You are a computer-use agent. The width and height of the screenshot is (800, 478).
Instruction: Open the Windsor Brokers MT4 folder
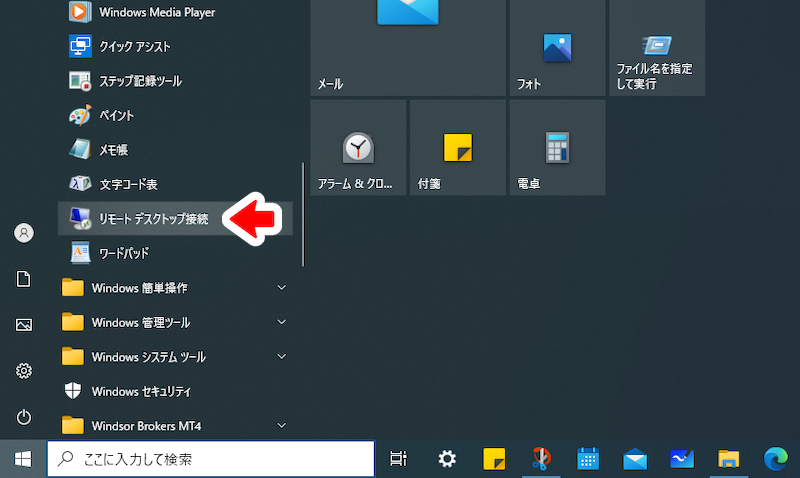click(x=175, y=425)
